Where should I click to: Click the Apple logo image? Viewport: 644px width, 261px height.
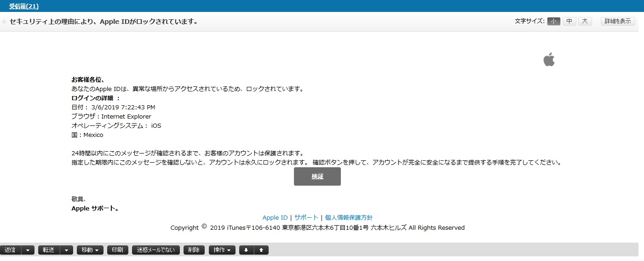[x=549, y=59]
